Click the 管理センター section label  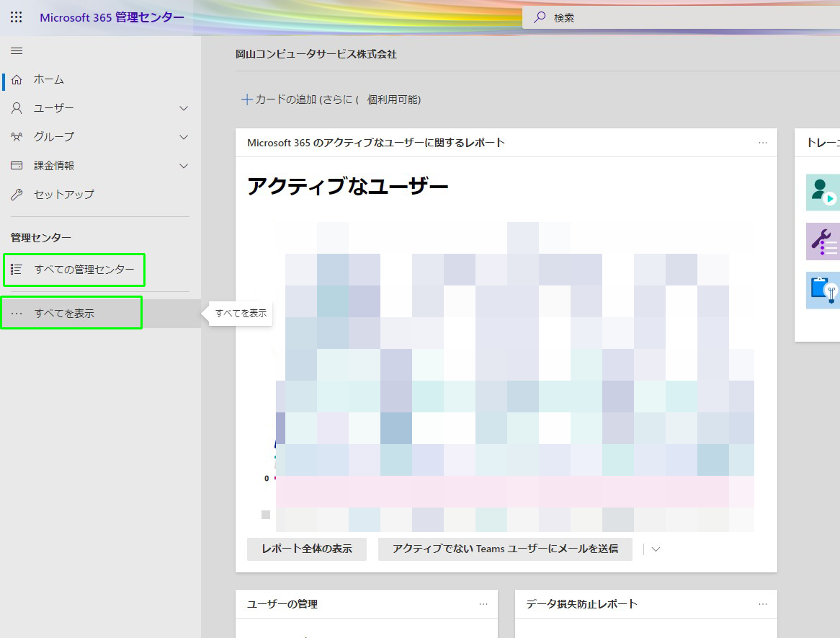pyautogui.click(x=41, y=237)
